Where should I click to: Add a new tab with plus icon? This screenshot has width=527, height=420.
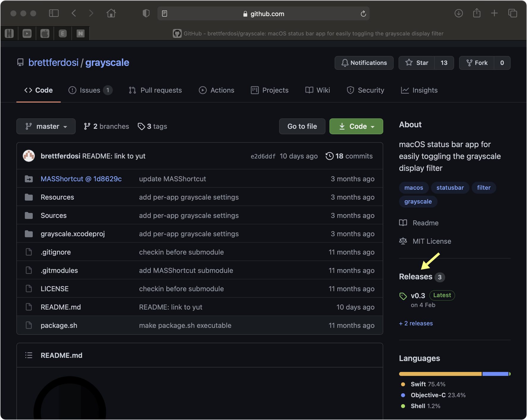pos(494,13)
